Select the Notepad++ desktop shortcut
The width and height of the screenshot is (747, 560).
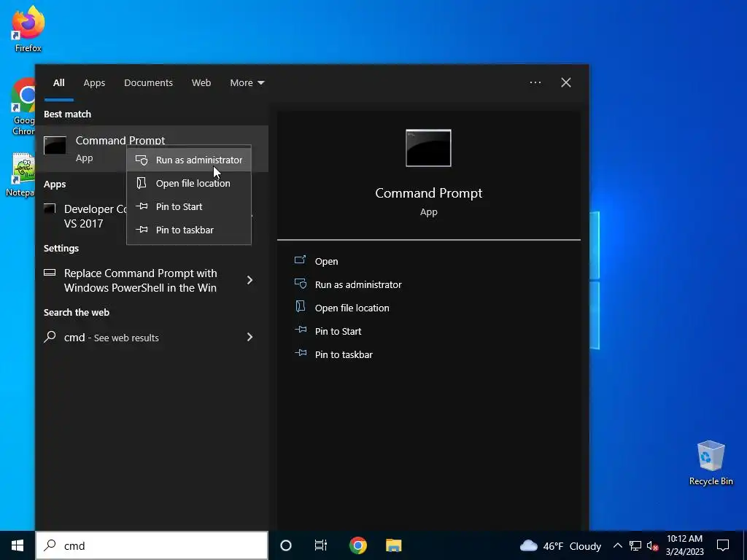pyautogui.click(x=20, y=175)
